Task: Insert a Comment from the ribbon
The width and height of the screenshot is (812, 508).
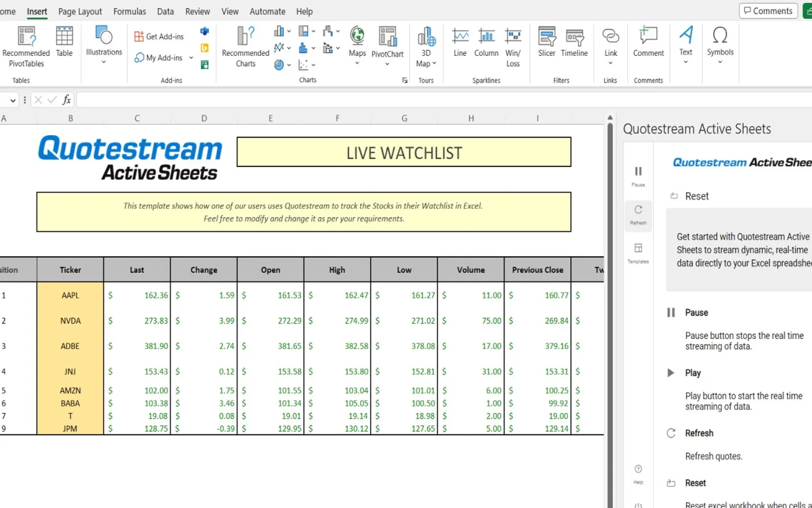Action: coord(649,42)
